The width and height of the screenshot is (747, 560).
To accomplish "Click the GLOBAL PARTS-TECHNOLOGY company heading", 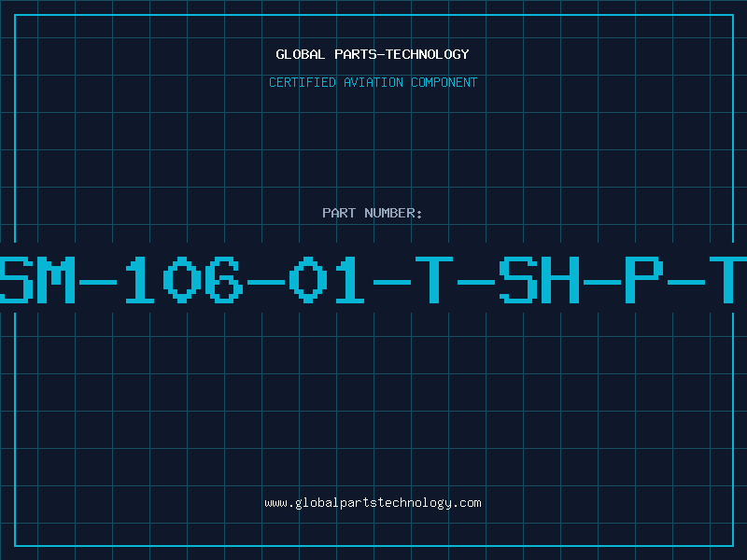I will [x=373, y=54].
